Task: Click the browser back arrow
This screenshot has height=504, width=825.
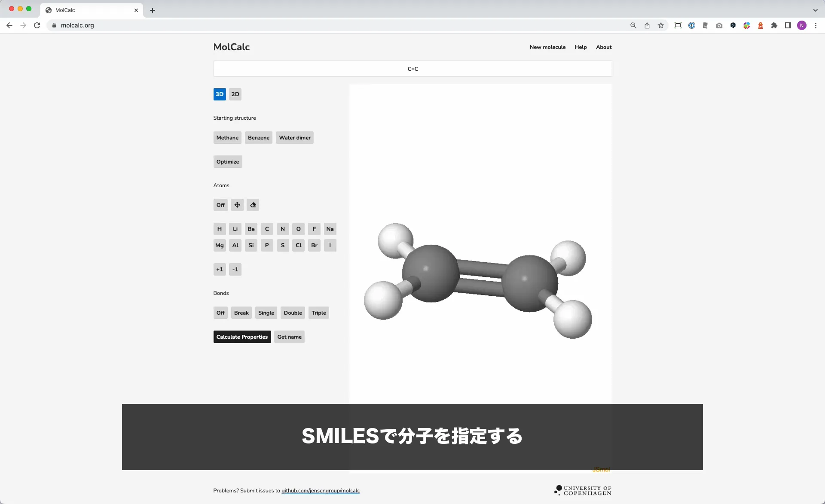Action: point(9,25)
